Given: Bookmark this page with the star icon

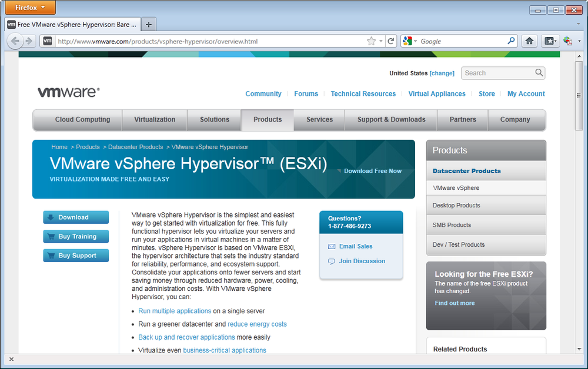Looking at the screenshot, I should [371, 41].
